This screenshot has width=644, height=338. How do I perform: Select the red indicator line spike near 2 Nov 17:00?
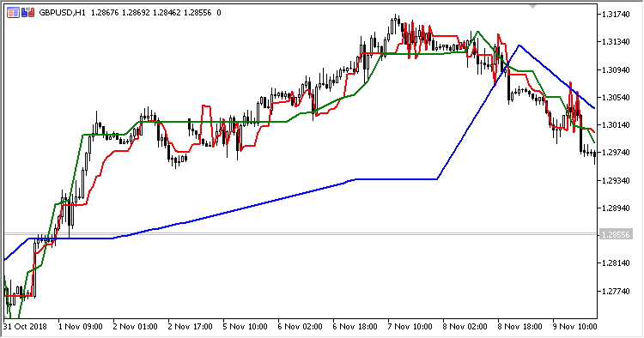click(x=206, y=106)
